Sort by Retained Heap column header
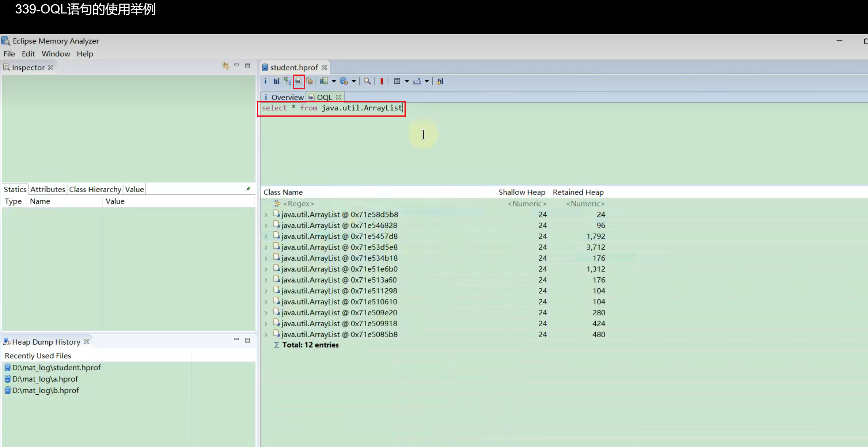The height and width of the screenshot is (447, 868). pyautogui.click(x=578, y=192)
